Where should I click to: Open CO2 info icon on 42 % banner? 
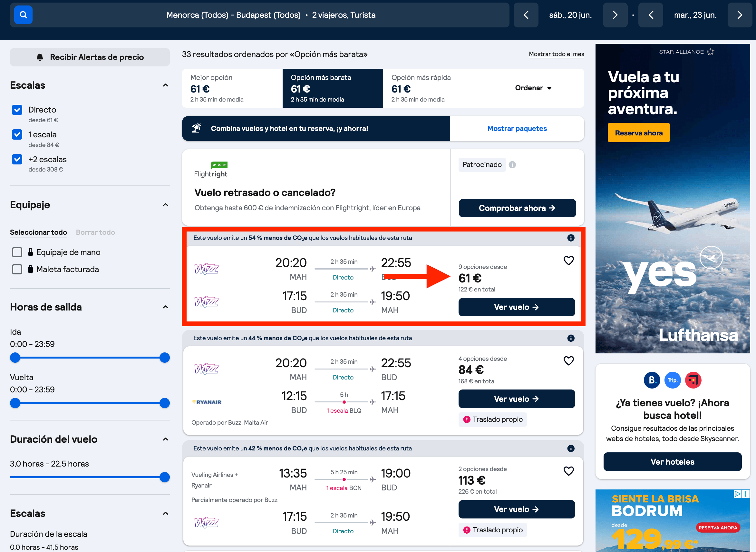(x=571, y=448)
